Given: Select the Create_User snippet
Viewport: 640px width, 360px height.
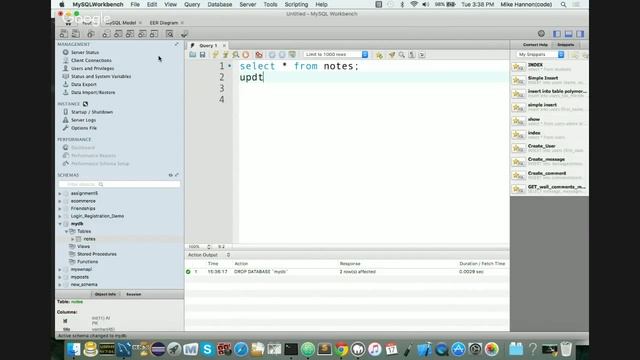Looking at the screenshot, I should (x=549, y=148).
